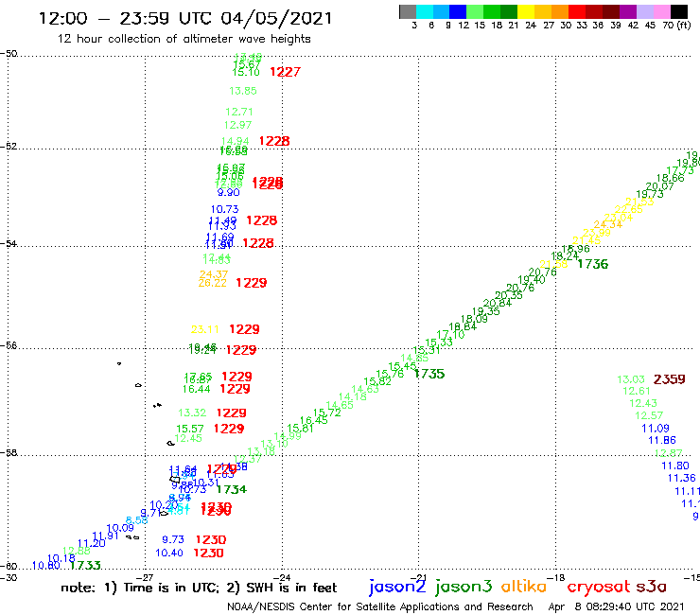
Task: Click the dark red 's3a' satellite legend label
Action: point(652,587)
